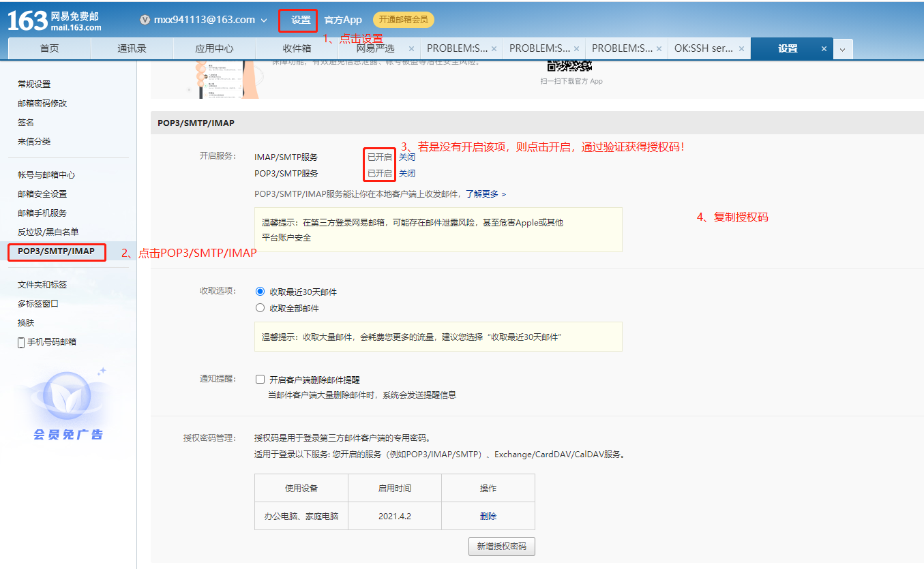Open 签名 settings in the sidebar

tap(26, 123)
